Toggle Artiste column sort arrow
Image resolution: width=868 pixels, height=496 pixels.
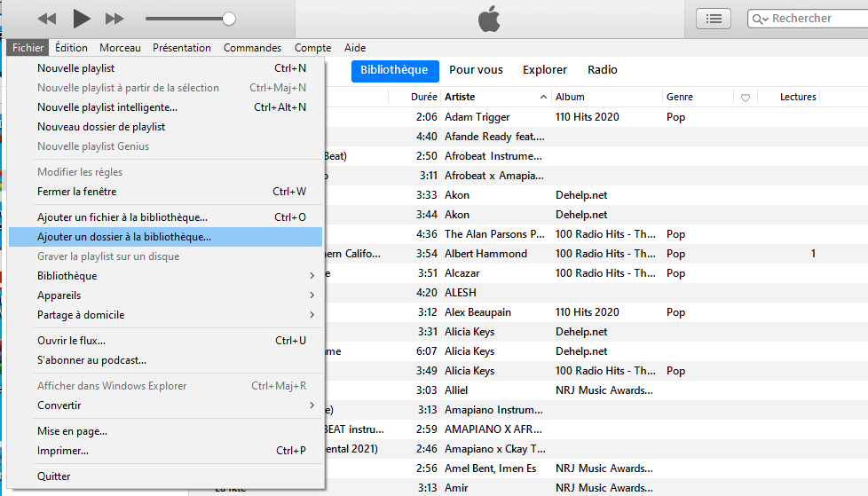click(x=543, y=97)
